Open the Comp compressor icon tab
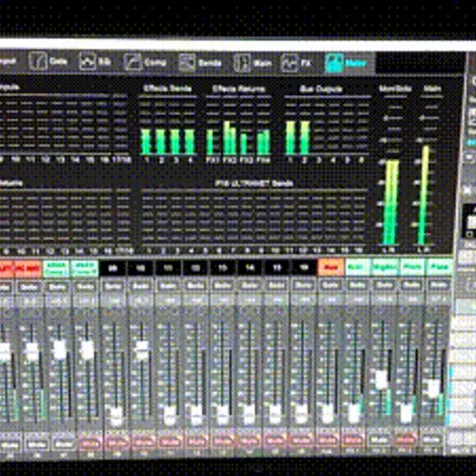 click(132, 62)
